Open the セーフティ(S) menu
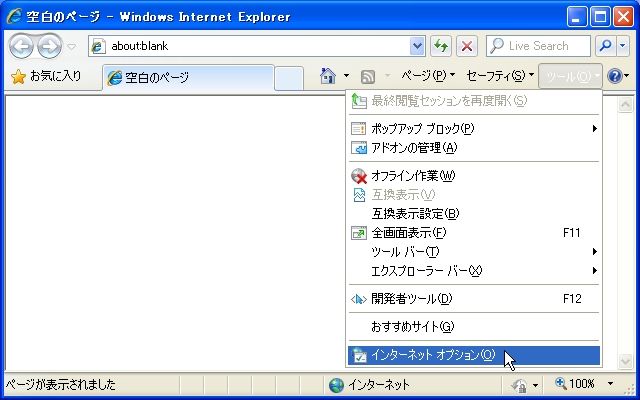Viewport: 640px width, 400px height. pos(500,76)
